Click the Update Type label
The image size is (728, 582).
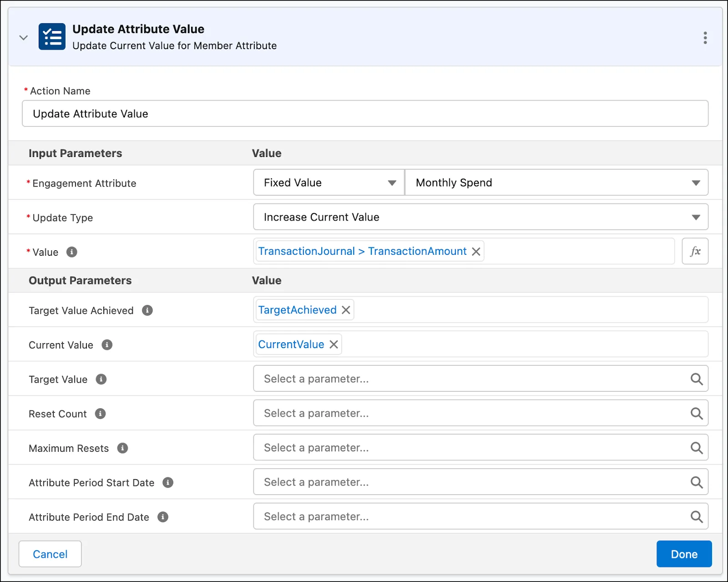(x=63, y=218)
